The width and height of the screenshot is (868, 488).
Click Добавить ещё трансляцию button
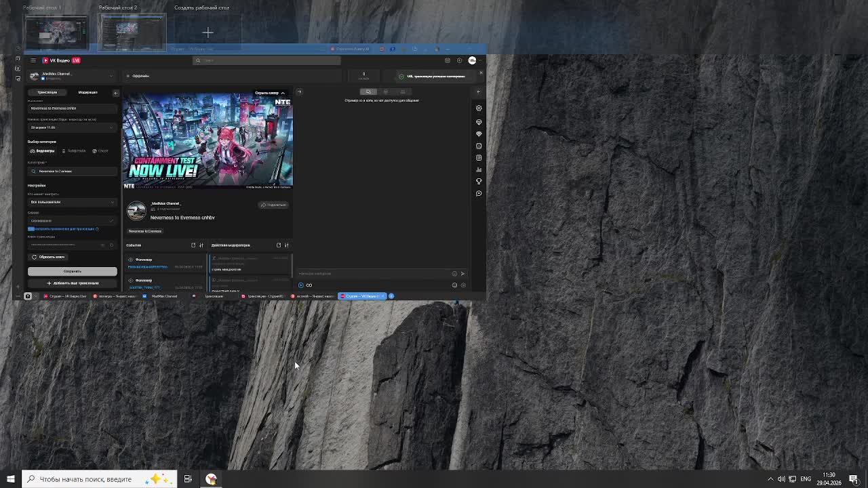73,283
